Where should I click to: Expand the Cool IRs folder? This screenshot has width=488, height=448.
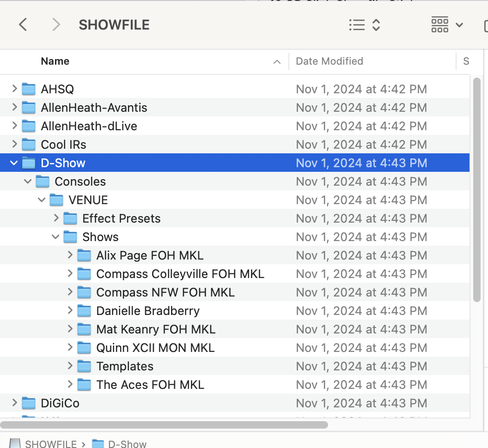pyautogui.click(x=14, y=145)
